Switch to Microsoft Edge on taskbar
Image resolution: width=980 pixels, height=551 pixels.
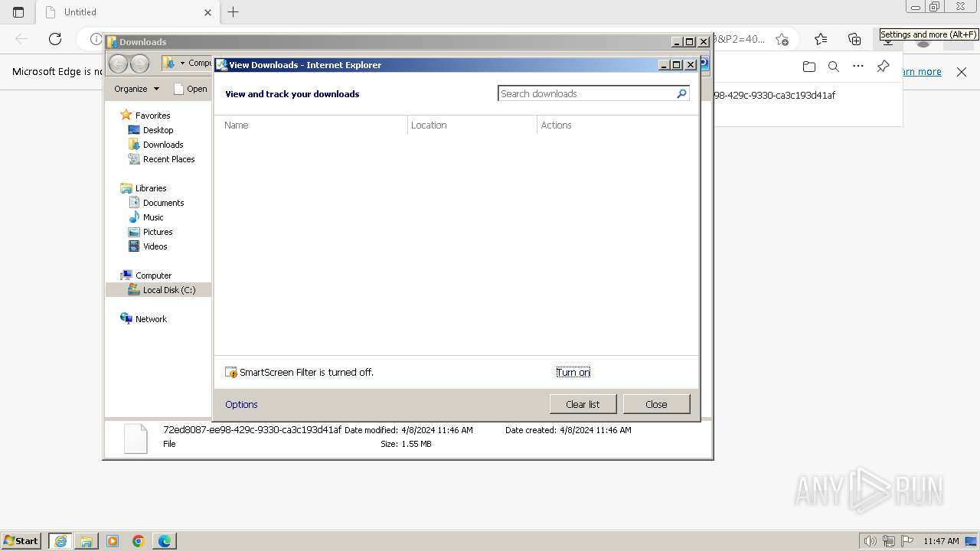tap(165, 541)
